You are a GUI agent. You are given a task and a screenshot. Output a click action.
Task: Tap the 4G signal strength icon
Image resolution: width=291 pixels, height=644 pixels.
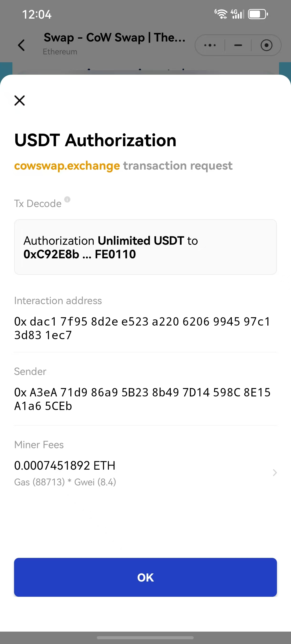[237, 14]
